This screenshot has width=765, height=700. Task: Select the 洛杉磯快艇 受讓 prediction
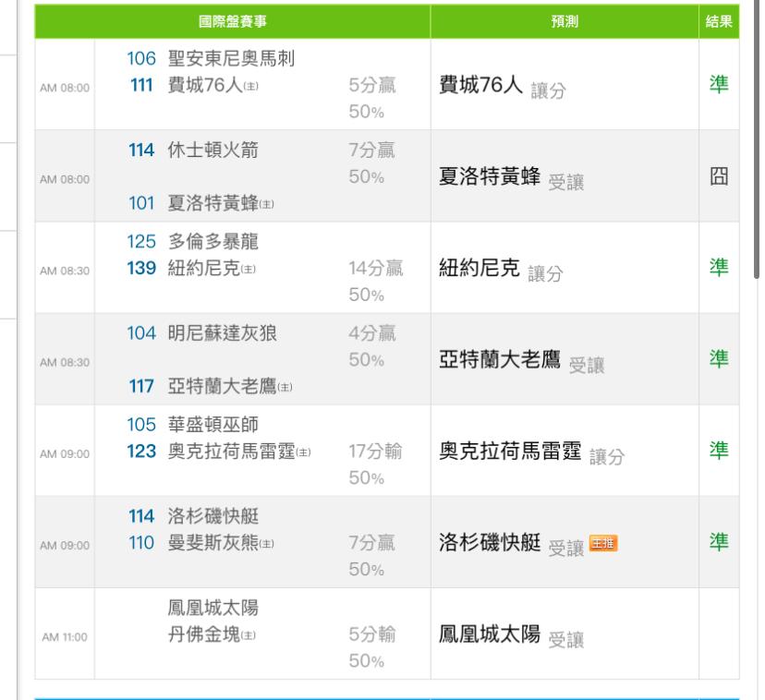(x=511, y=543)
